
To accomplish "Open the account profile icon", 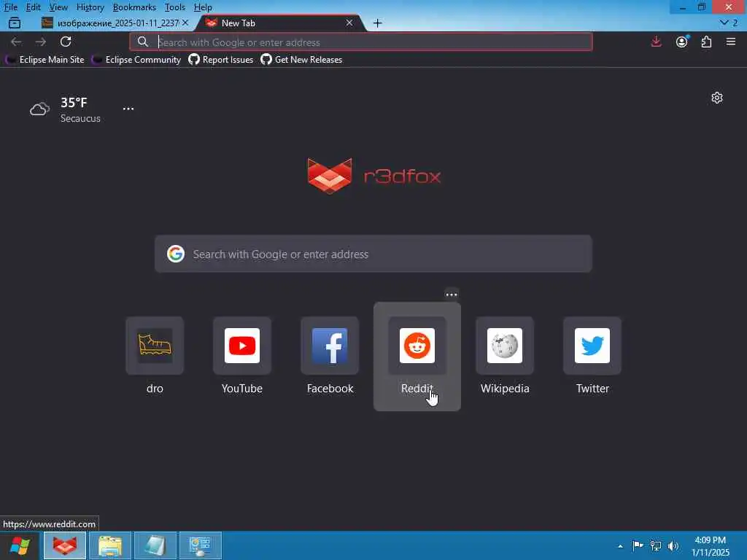I will point(682,42).
